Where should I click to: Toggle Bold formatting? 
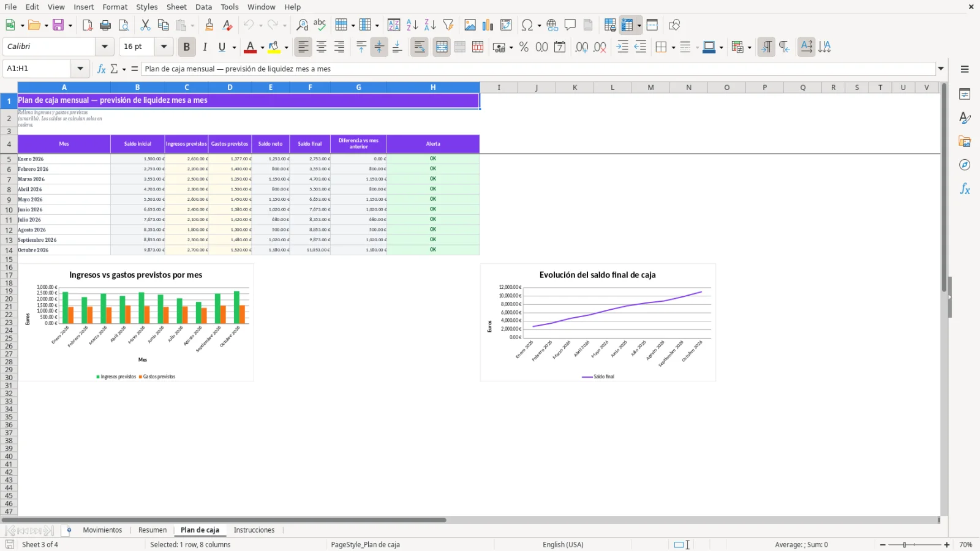click(186, 47)
